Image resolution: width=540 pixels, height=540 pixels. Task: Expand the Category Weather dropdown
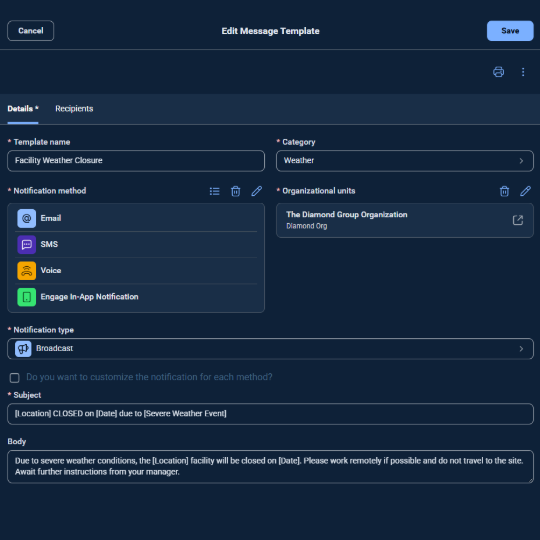pos(405,161)
